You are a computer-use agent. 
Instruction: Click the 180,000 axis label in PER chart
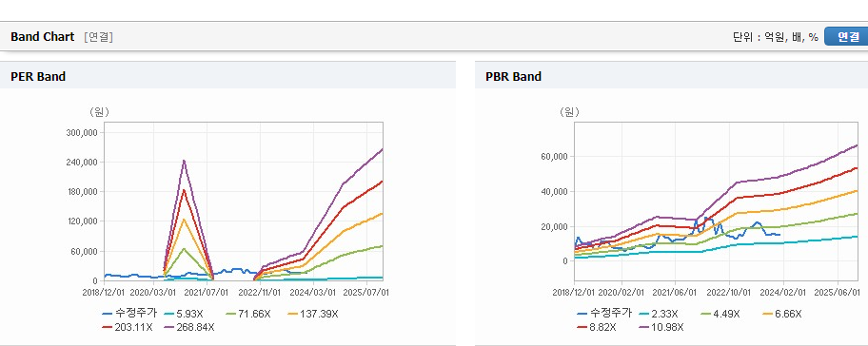click(x=82, y=192)
